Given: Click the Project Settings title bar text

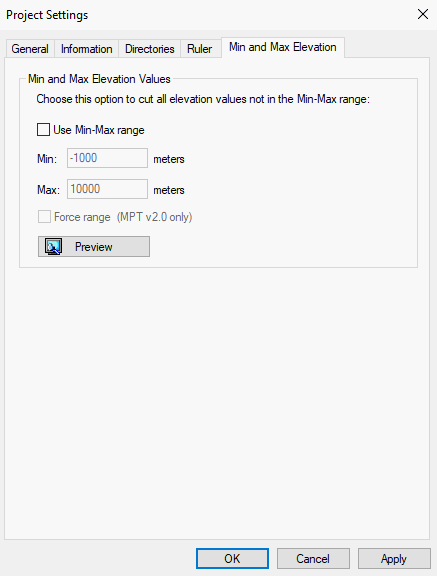Looking at the screenshot, I should coord(47,15).
